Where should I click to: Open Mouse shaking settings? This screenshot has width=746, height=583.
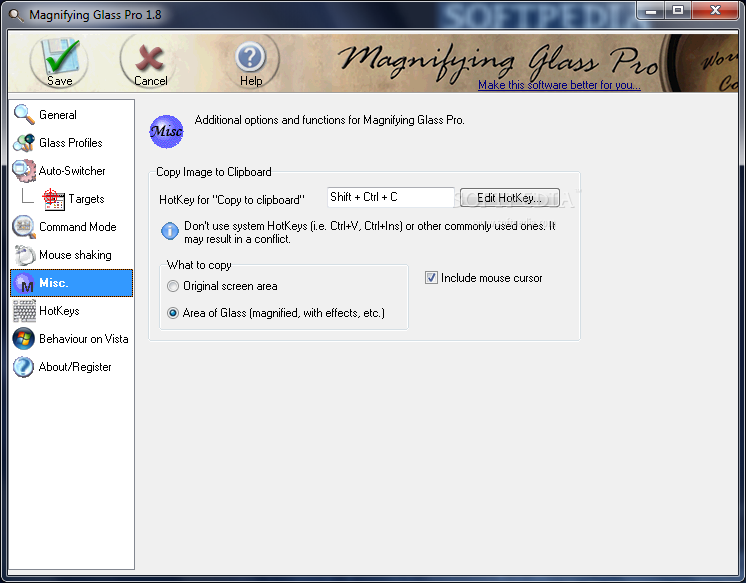click(x=72, y=255)
